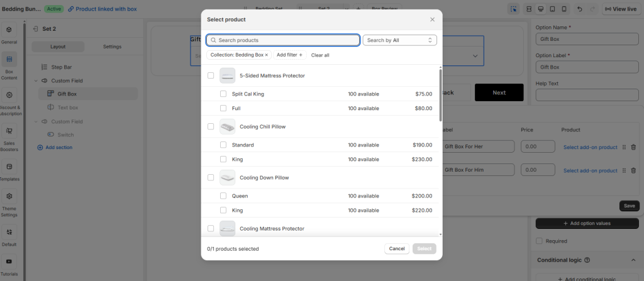This screenshot has width=644, height=281.
Task: Click the Cancel button in the dialog
Action: point(397,249)
